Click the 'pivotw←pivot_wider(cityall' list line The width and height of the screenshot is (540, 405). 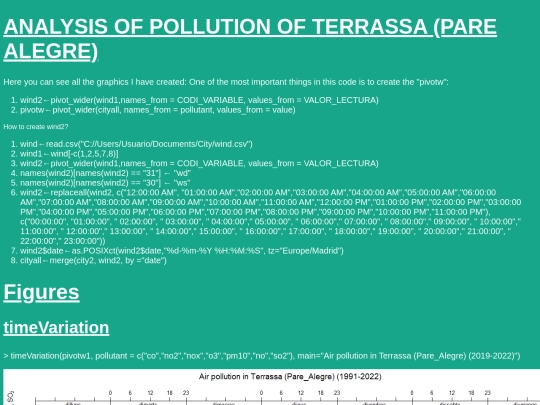pyautogui.click(x=158, y=110)
